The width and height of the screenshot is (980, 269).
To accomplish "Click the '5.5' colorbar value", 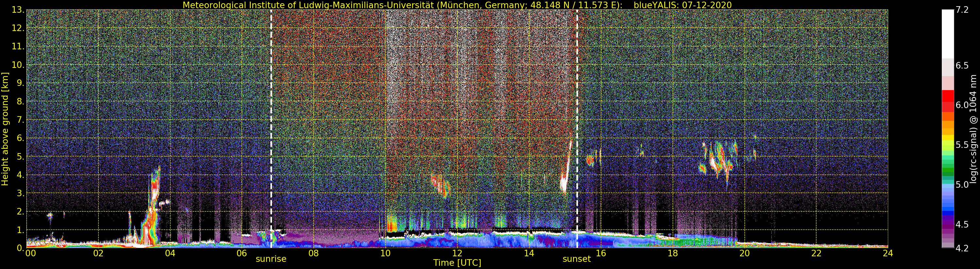I will (962, 145).
